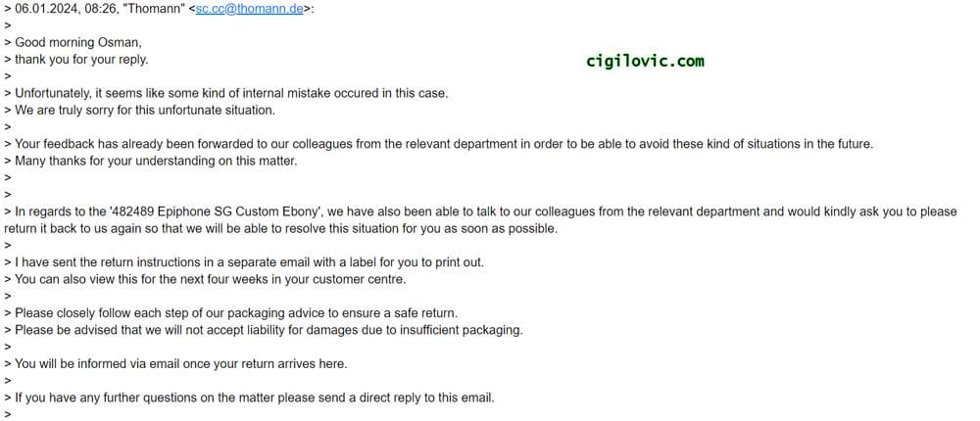
Task: Click the "Your feedback has already been forwarded" line
Action: point(443,144)
